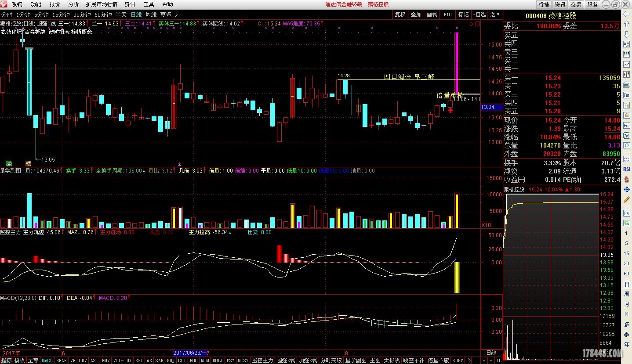
Task: Click the 标记 mark button
Action: (x=463, y=14)
